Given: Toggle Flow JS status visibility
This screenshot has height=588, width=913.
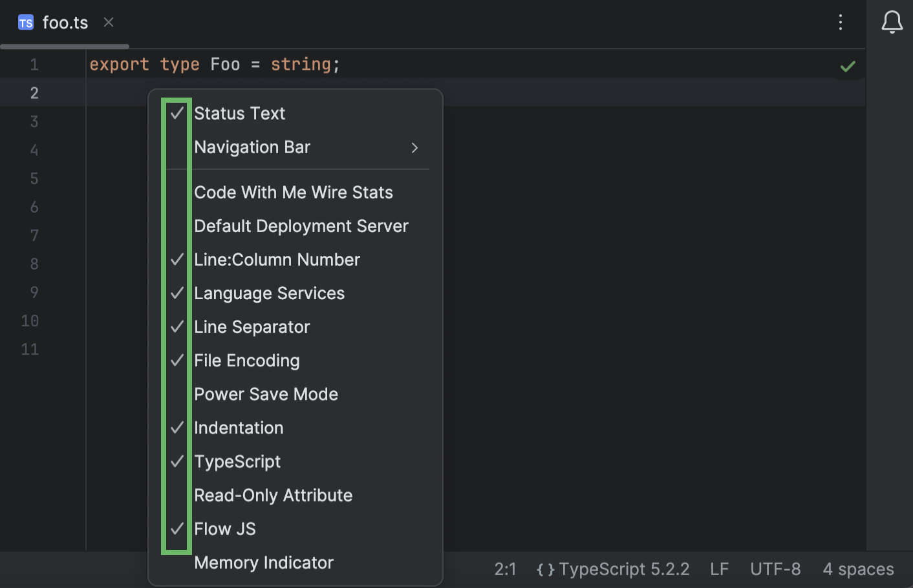Looking at the screenshot, I should coord(225,529).
